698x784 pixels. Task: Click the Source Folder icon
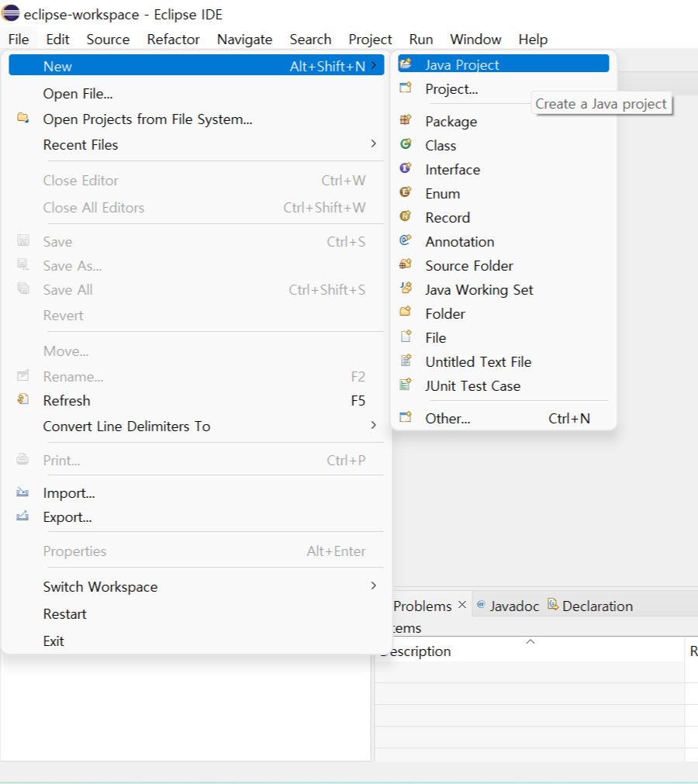[x=406, y=264]
